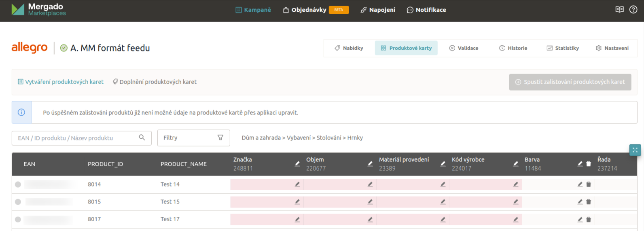Select the radio circle for product 8015
Viewport: 644px width, 231px height.
tap(18, 202)
